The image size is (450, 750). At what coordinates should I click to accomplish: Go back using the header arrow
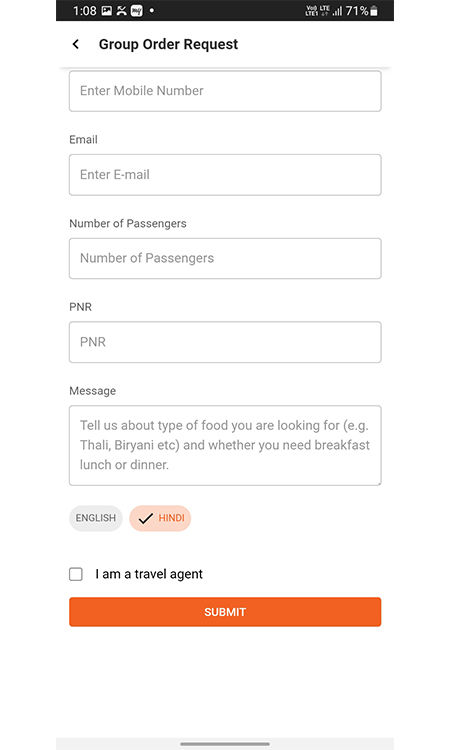75,44
